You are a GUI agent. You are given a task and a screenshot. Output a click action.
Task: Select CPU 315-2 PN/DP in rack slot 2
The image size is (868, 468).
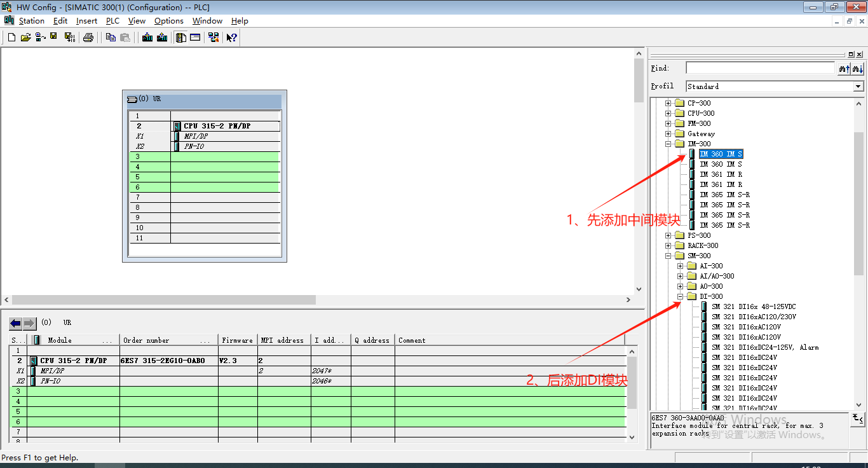pyautogui.click(x=217, y=126)
